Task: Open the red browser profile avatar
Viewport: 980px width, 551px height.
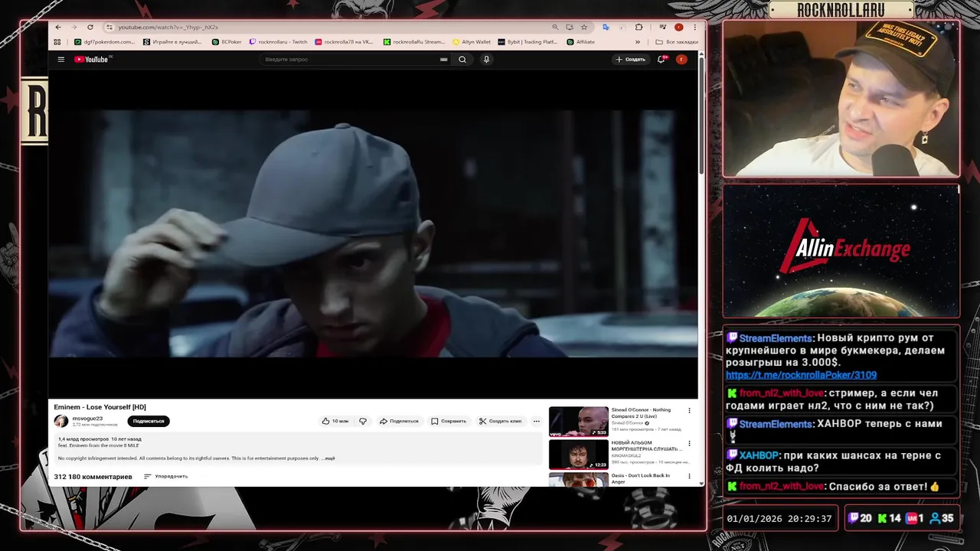Action: point(678,27)
